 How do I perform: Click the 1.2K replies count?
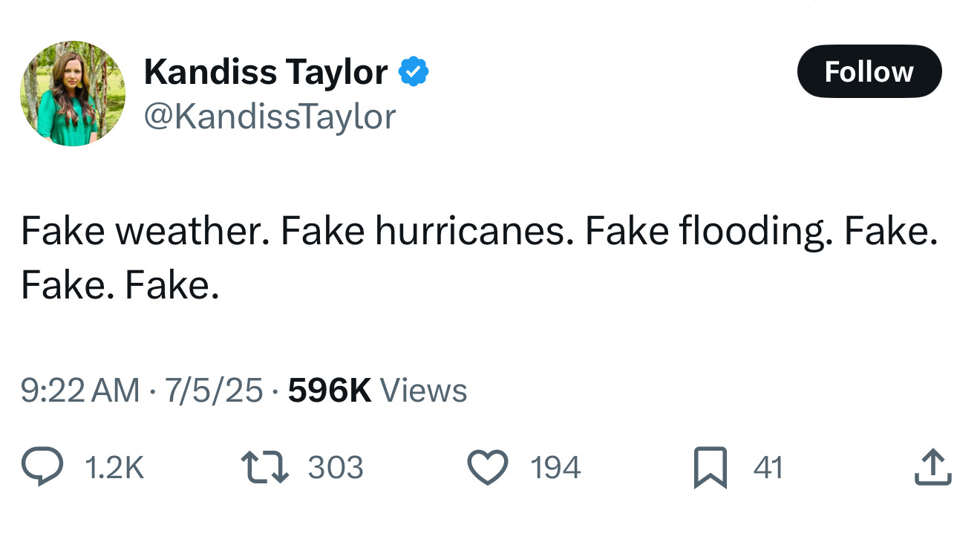[114, 468]
